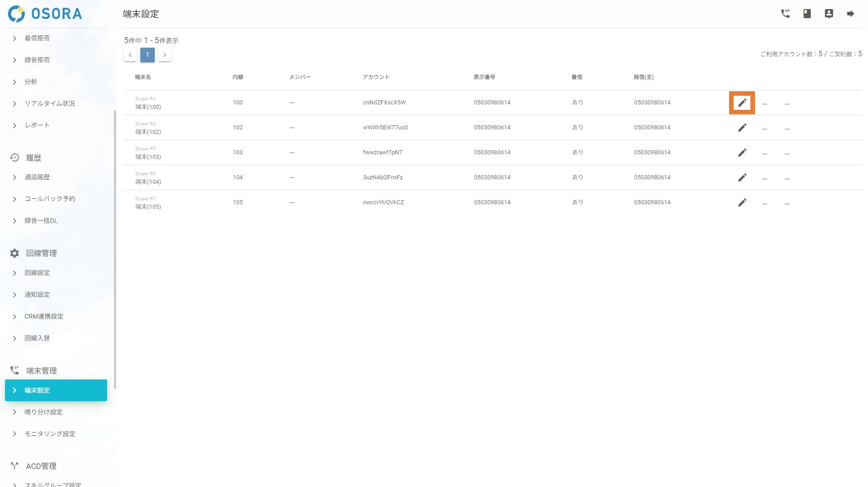Open the manual book icon in header

tap(807, 14)
